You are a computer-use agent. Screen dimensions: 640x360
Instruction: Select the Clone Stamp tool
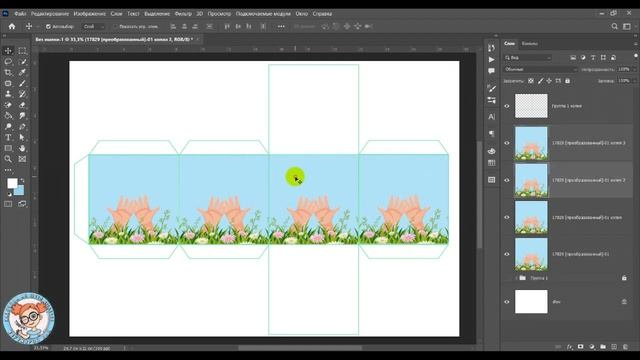(8, 94)
